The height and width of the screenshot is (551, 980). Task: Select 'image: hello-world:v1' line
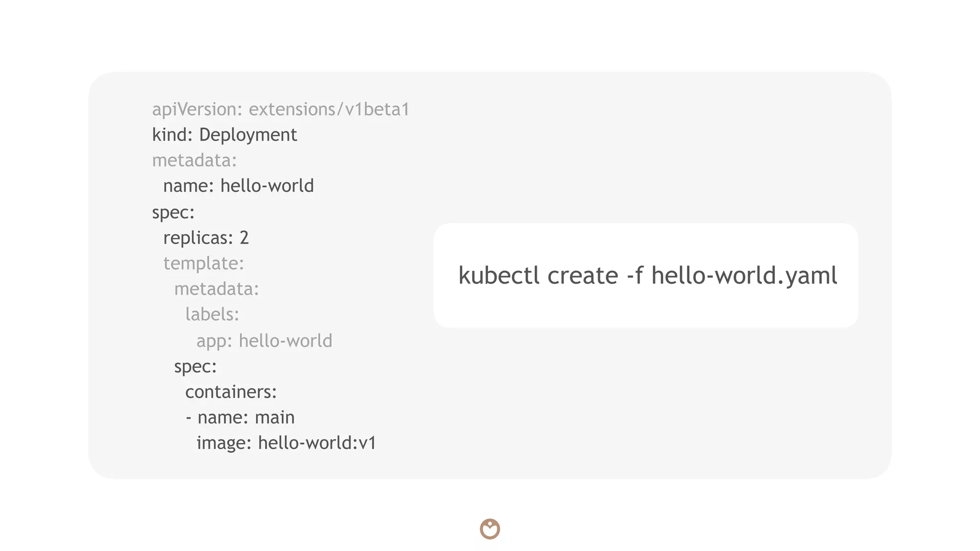click(x=286, y=443)
